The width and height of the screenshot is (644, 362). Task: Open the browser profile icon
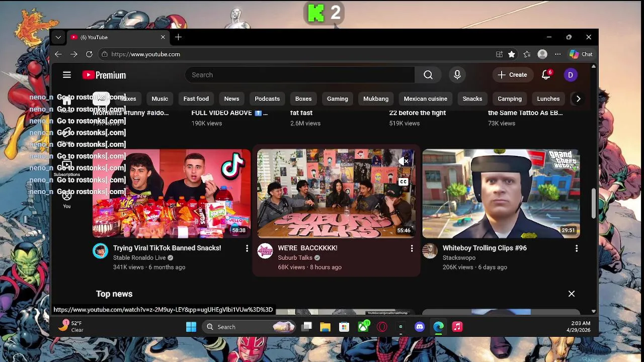[542, 54]
